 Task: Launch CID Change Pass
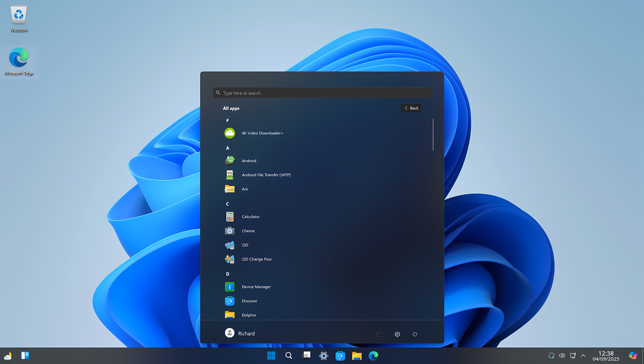(257, 259)
